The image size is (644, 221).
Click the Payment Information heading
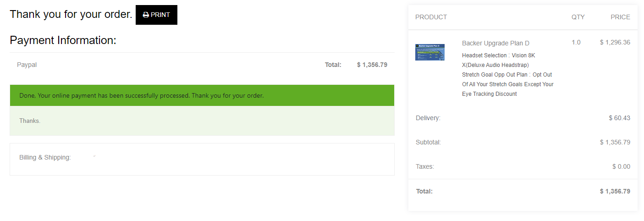63,40
